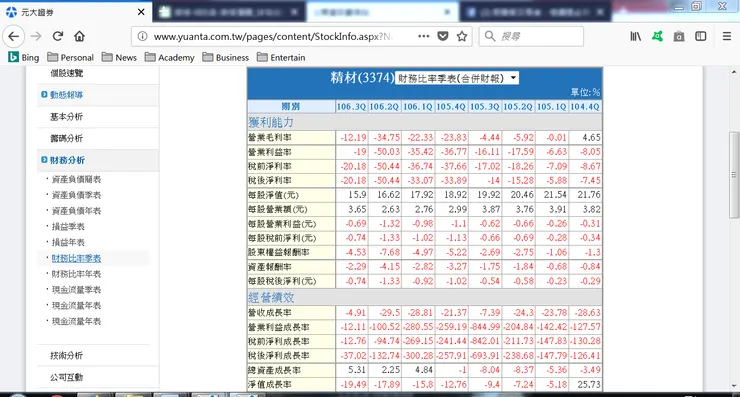
Task: Save page to Pocket
Action: tap(443, 36)
